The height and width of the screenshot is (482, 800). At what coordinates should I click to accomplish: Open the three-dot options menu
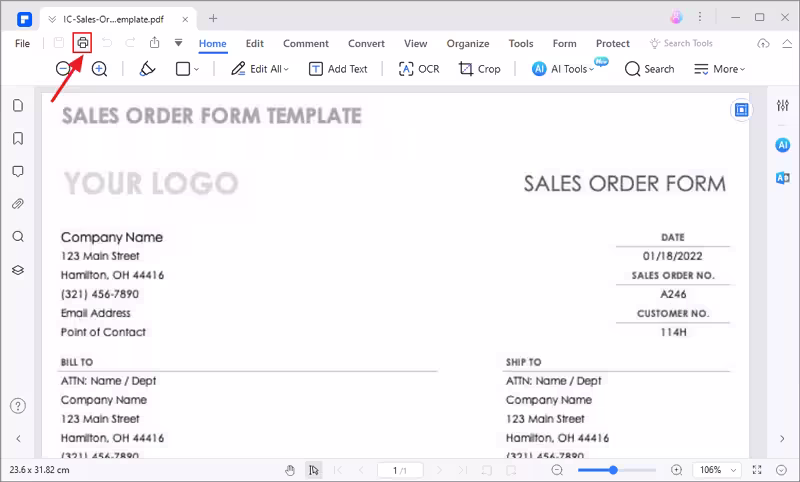pyautogui.click(x=700, y=17)
